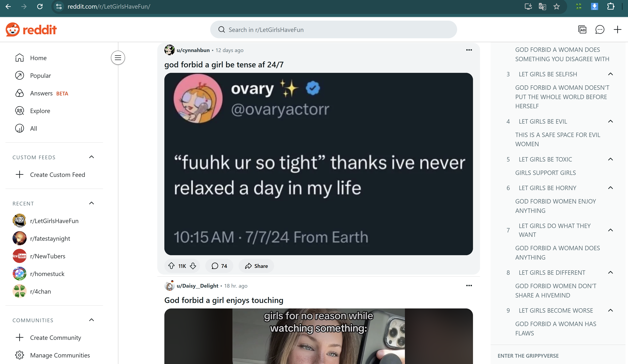Image resolution: width=628 pixels, height=364 pixels.
Task: Collapse rule 4 Let Girls Be Evil
Action: click(610, 121)
